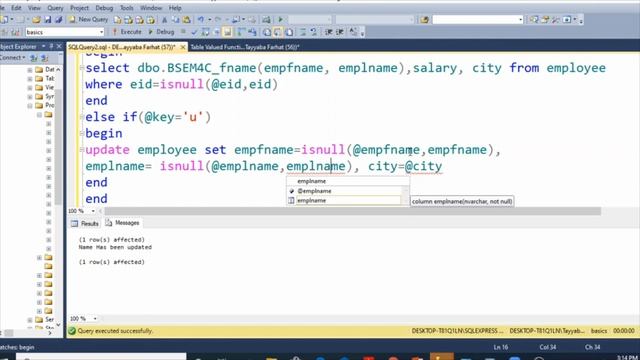Click the Uncomment Selected Lines icon
Image resolution: width=640 pixels, height=360 pixels.
click(x=314, y=32)
